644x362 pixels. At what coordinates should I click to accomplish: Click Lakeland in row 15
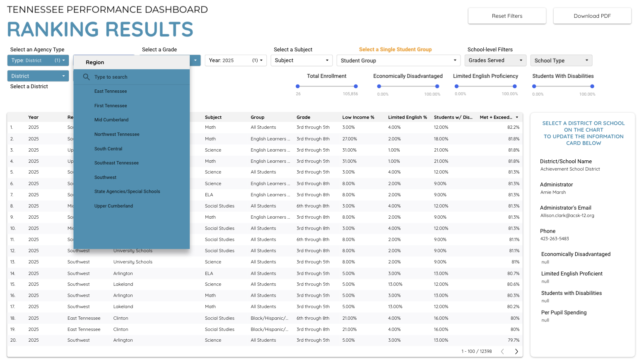coord(123,284)
